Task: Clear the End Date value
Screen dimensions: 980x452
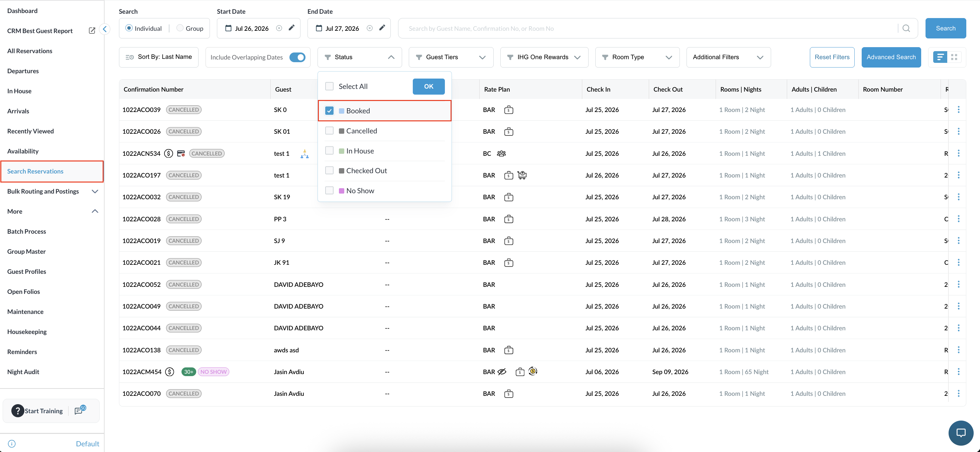Action: (369, 28)
